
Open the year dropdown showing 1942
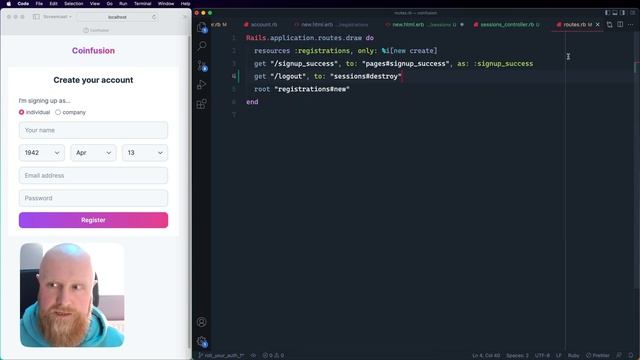[x=42, y=153]
